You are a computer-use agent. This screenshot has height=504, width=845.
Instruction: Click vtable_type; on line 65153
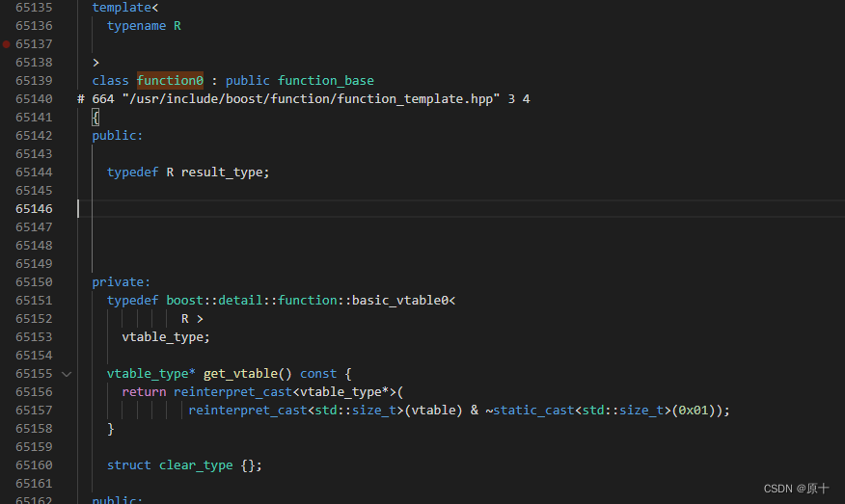coord(166,337)
